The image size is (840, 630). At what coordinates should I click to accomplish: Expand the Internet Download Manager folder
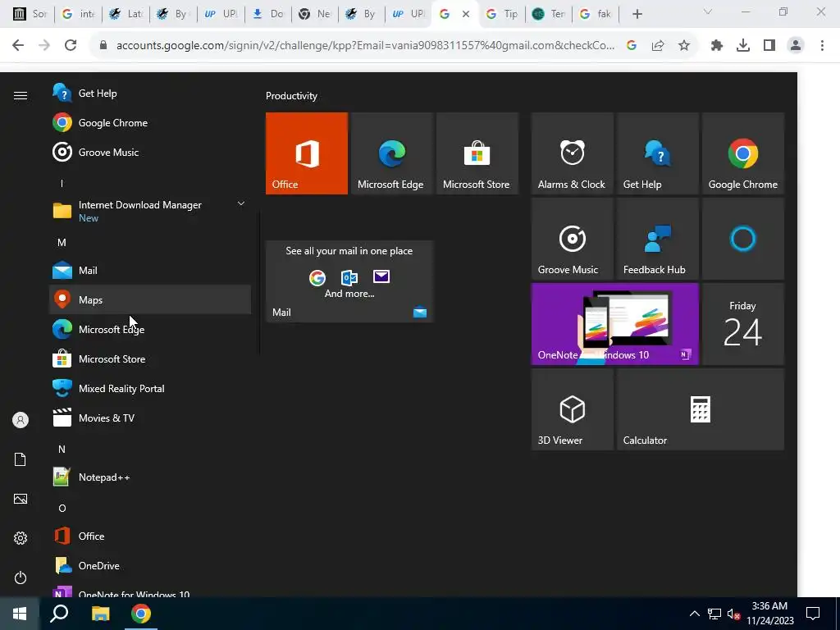coord(150,211)
